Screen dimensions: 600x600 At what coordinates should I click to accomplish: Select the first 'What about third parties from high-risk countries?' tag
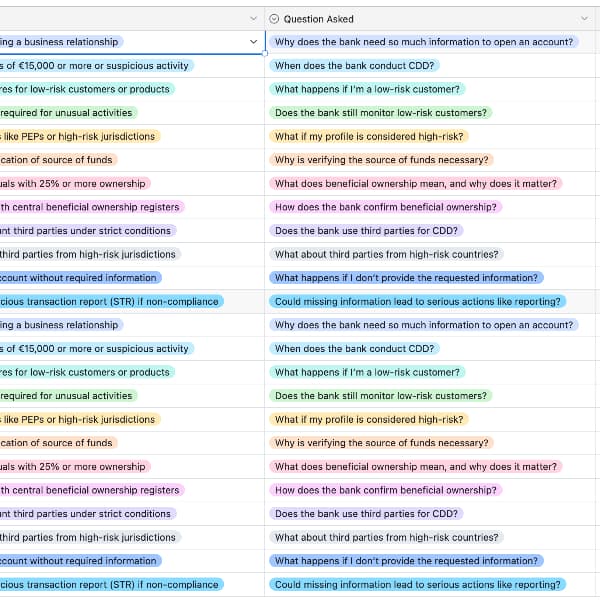point(386,254)
